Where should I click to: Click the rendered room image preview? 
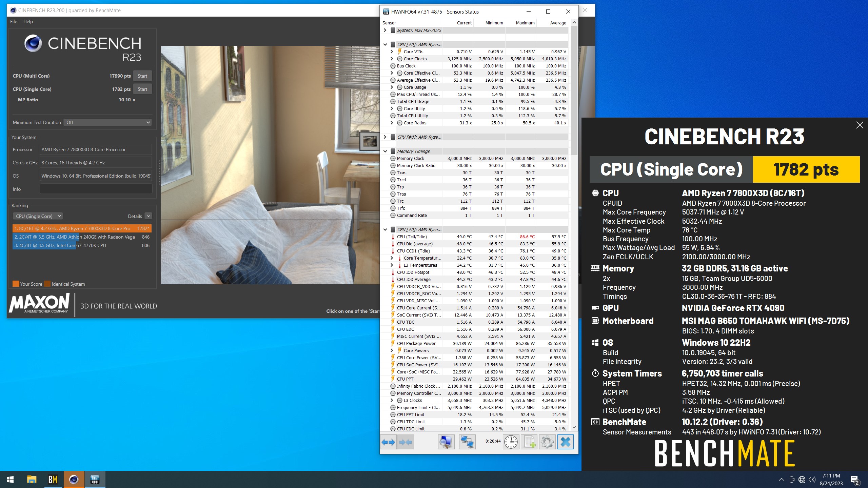(270, 165)
